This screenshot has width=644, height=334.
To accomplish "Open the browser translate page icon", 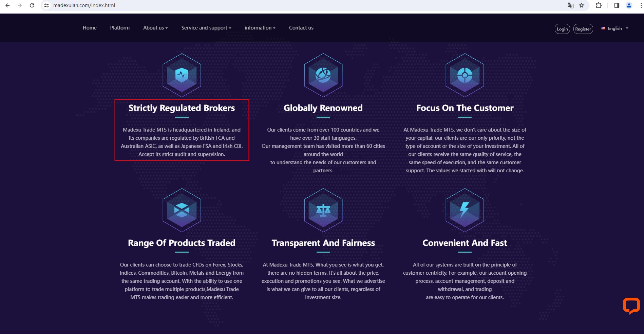I will [x=571, y=5].
